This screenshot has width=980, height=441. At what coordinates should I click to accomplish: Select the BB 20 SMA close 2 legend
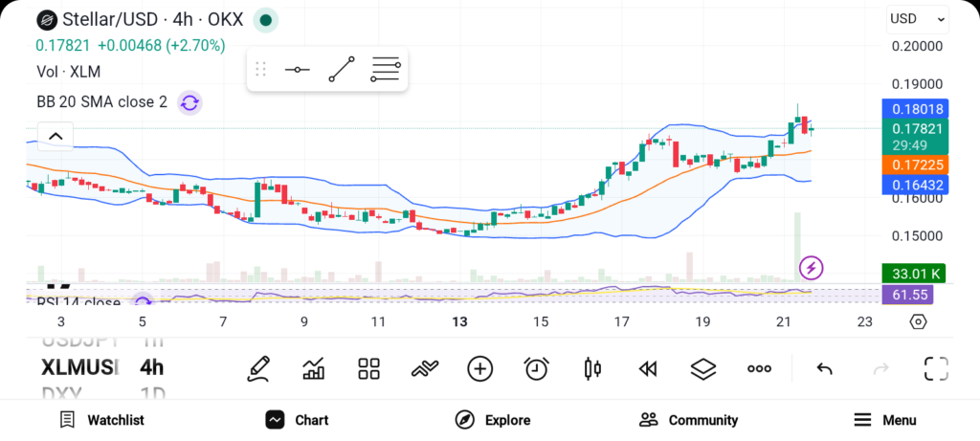pos(101,102)
